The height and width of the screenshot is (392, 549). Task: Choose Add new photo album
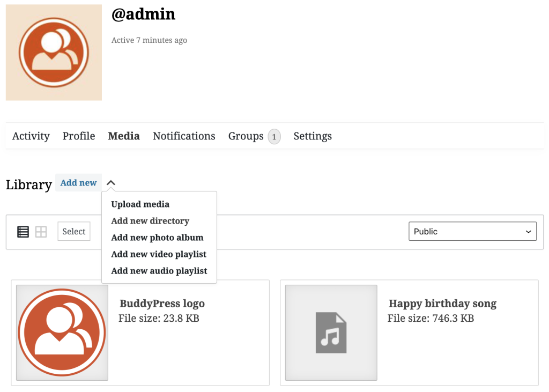157,238
